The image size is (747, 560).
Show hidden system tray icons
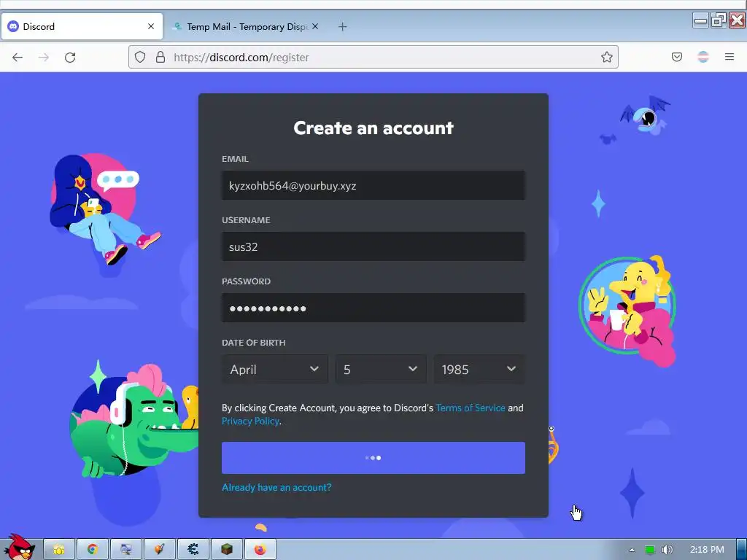(x=632, y=550)
